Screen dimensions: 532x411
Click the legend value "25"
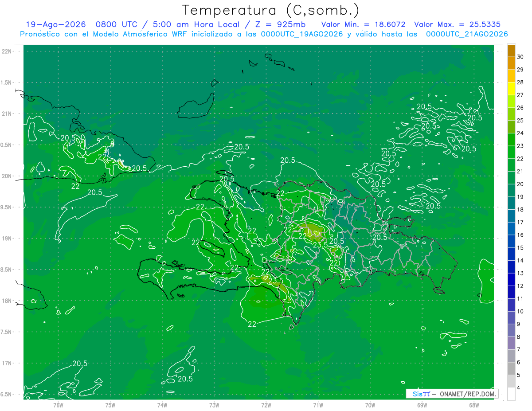[520, 121]
